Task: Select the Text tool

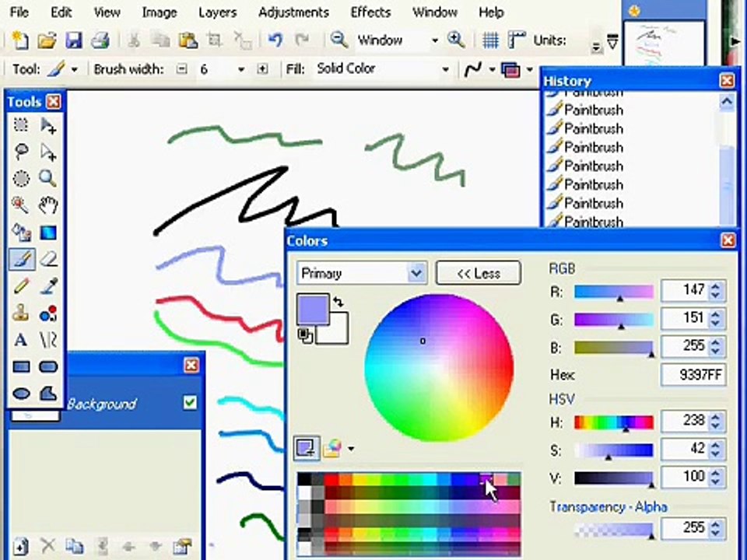Action: tap(21, 340)
